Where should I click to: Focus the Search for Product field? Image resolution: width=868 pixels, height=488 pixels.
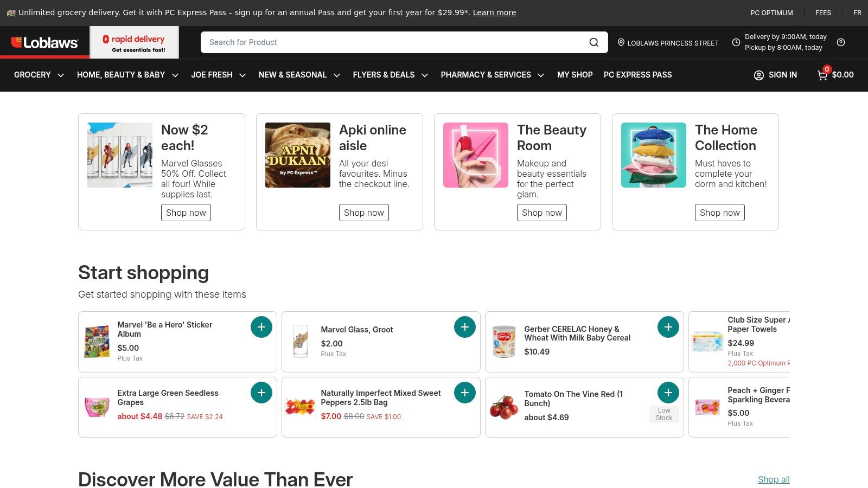(x=391, y=42)
